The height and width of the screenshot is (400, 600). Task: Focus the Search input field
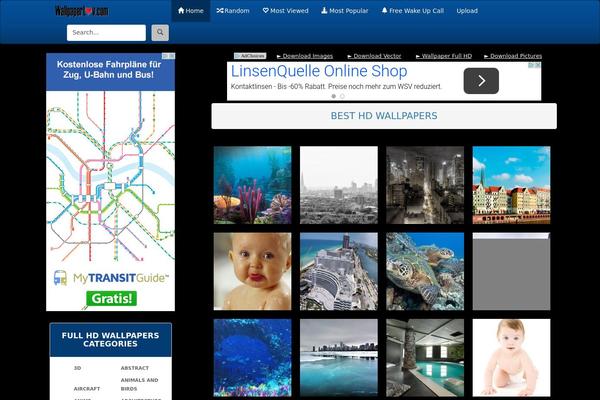tap(106, 33)
